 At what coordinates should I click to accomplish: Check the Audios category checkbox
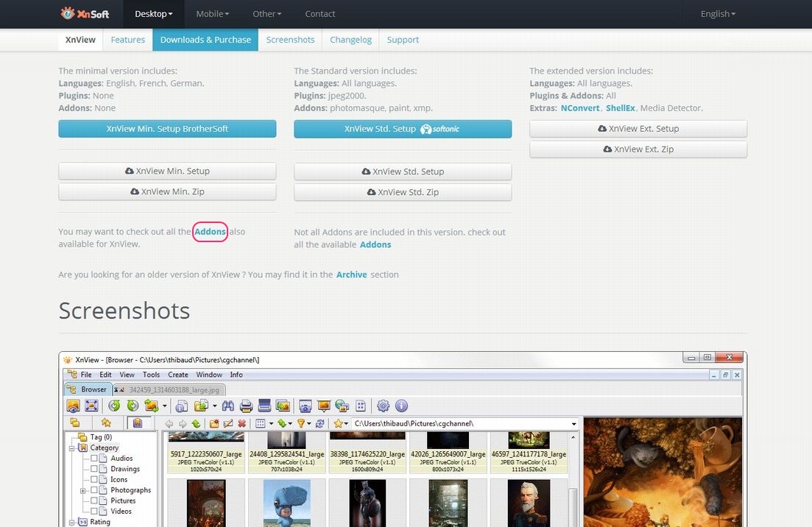94,459
